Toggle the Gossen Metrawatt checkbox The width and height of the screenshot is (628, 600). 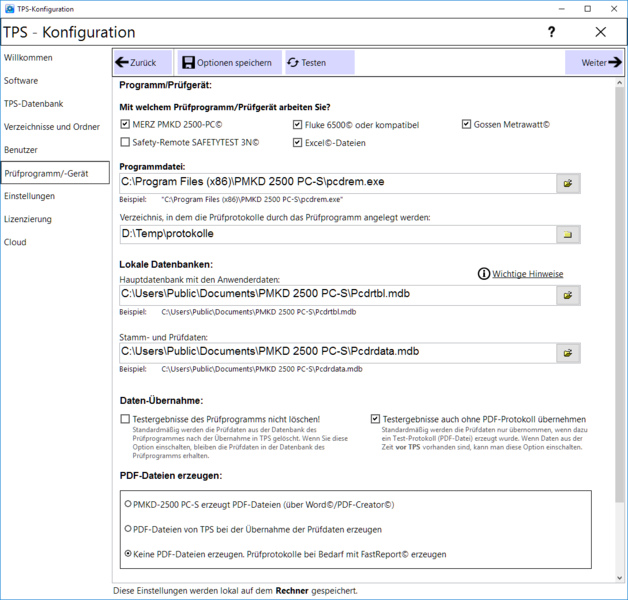466,124
